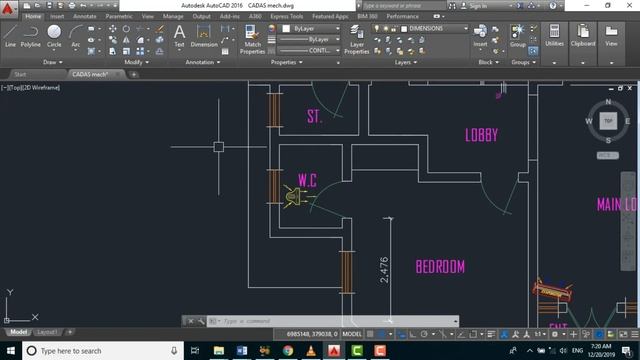Open the Parametric ribbon tab
This screenshot has height=360, width=640.
[x=119, y=16]
